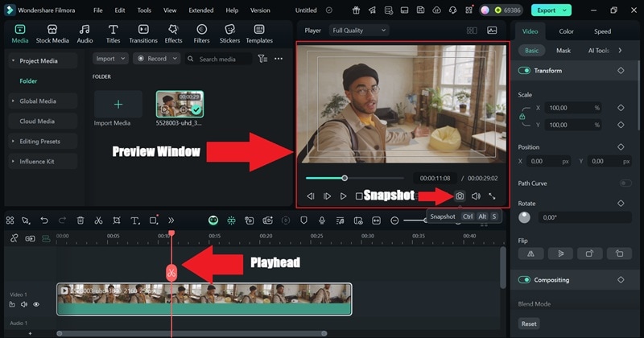
Task: Open the Templates library
Action: point(259,34)
